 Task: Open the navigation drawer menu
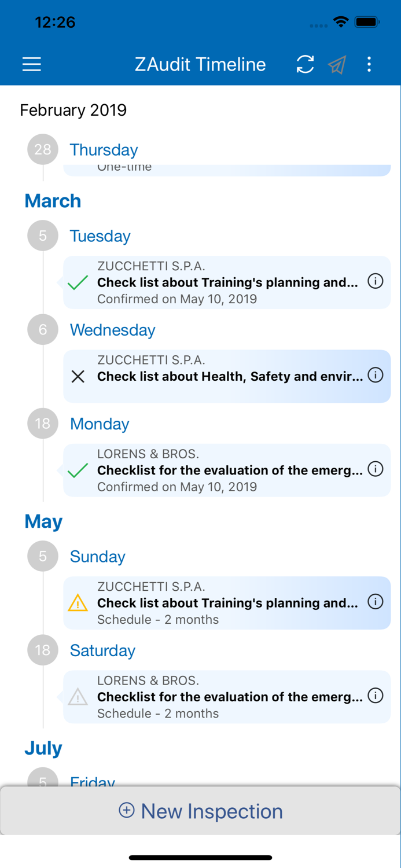[x=31, y=64]
